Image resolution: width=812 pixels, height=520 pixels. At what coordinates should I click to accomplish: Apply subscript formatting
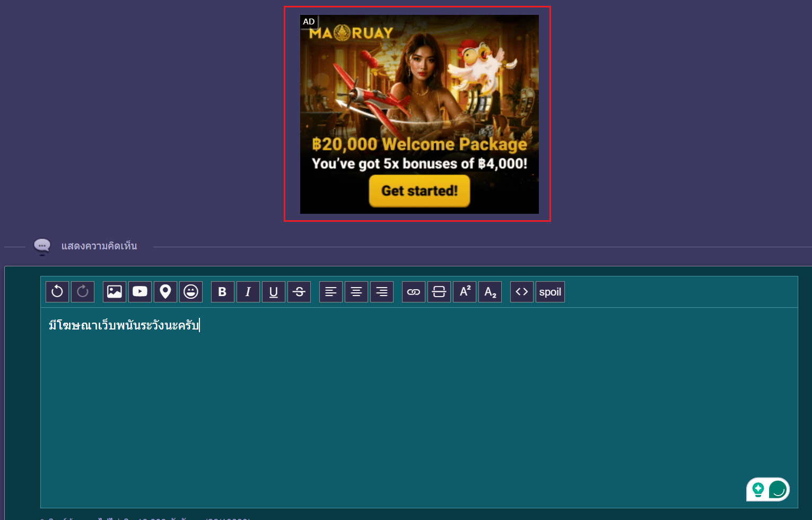tap(490, 292)
